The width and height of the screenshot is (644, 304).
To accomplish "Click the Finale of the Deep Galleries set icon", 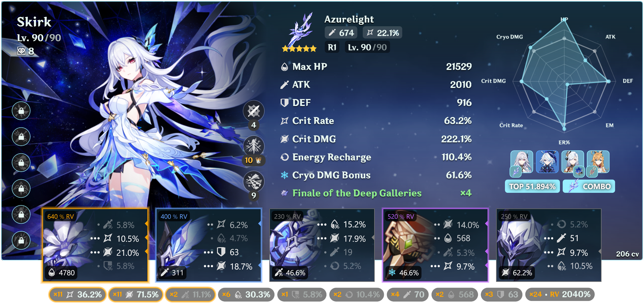I will [x=285, y=193].
